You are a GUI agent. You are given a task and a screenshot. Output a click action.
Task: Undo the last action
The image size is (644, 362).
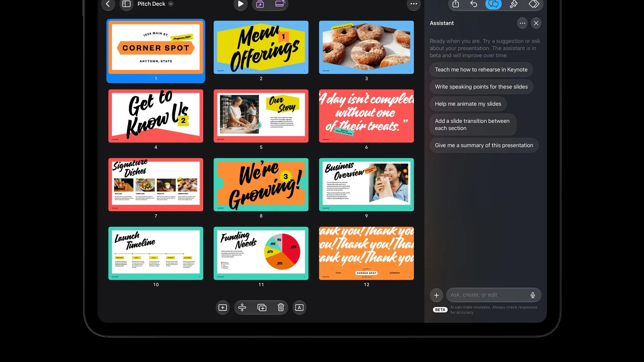click(474, 4)
